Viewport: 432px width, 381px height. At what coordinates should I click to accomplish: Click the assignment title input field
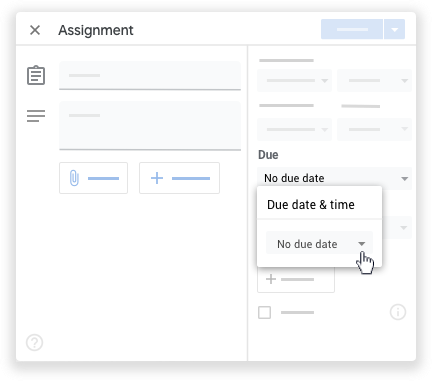(x=150, y=75)
